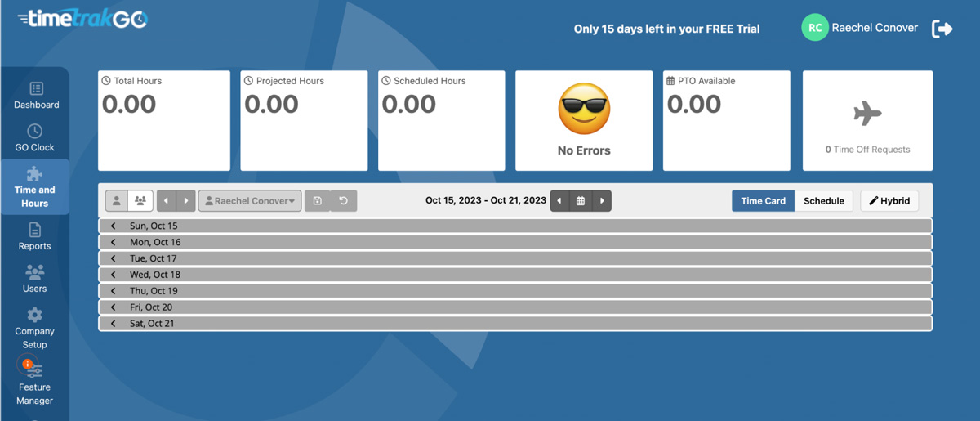Click the RC user avatar

pyautogui.click(x=814, y=28)
